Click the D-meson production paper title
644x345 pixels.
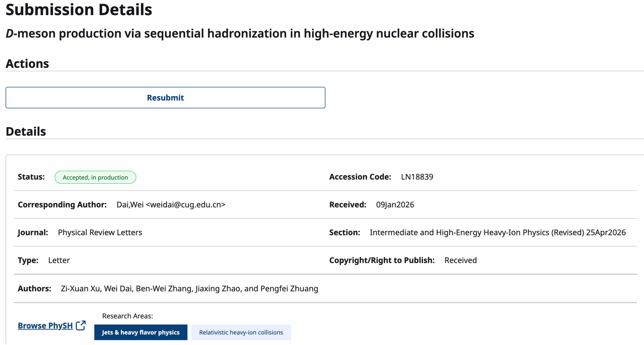point(240,33)
